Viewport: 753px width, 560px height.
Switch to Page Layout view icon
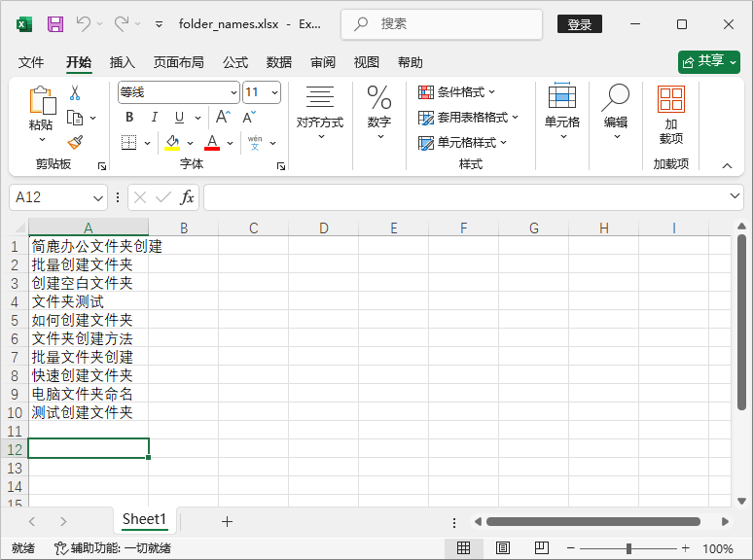[x=503, y=548]
